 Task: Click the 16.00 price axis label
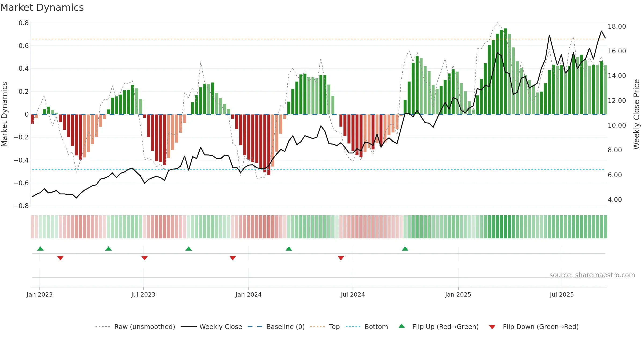click(x=617, y=51)
